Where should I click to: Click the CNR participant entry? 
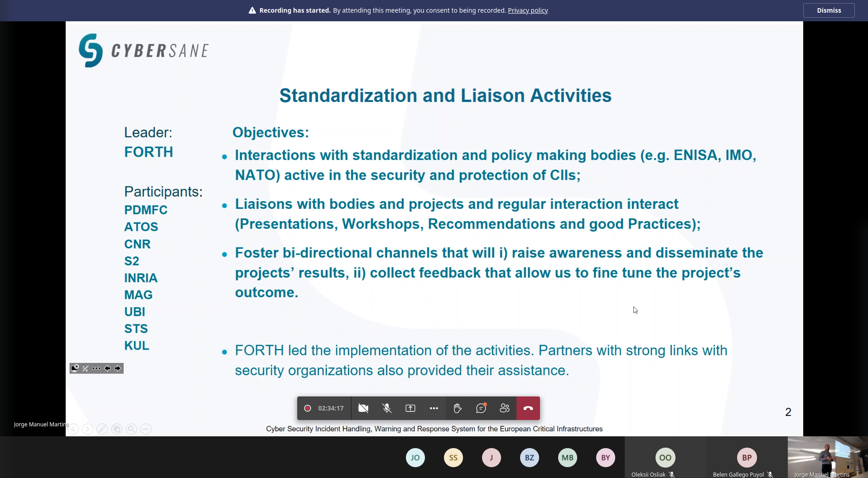[137, 244]
